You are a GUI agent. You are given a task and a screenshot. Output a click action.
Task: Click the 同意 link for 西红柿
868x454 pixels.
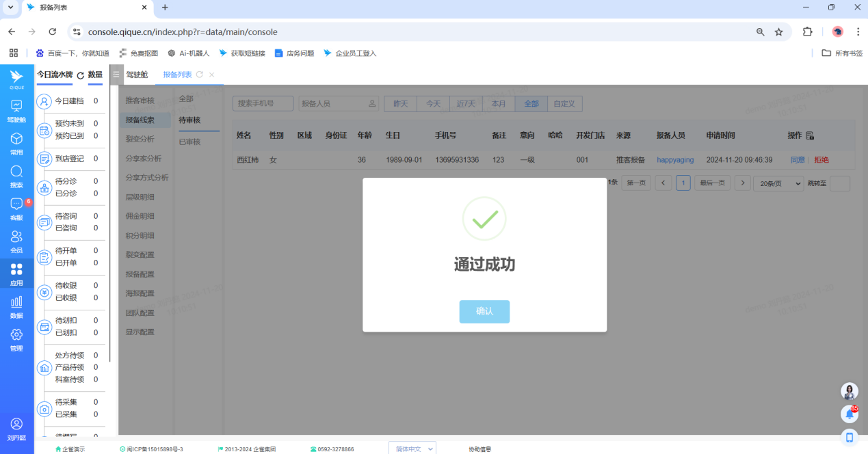point(798,159)
